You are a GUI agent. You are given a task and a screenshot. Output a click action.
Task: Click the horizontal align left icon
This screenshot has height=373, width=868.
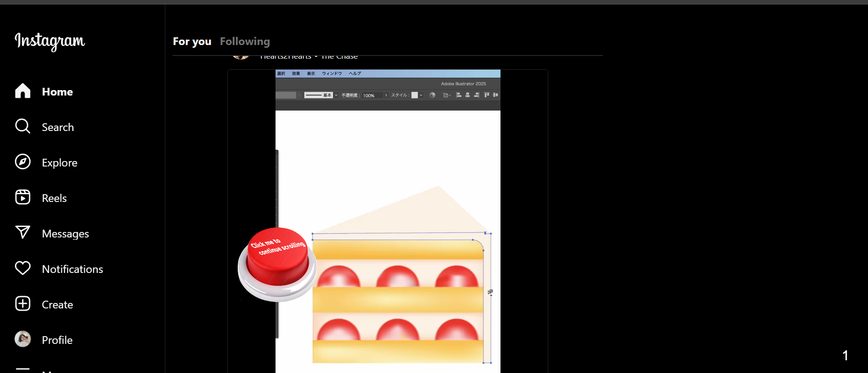tap(459, 95)
